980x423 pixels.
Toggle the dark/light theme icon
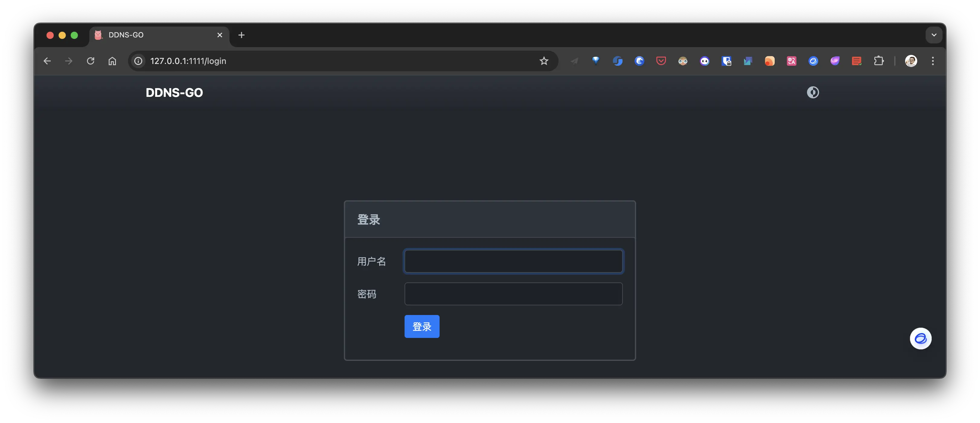pos(813,92)
